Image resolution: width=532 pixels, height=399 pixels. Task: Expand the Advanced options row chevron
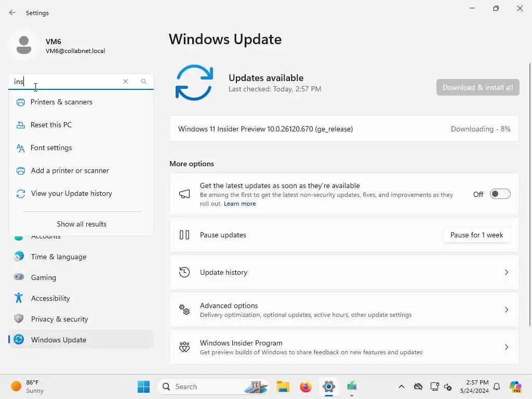pos(506,310)
